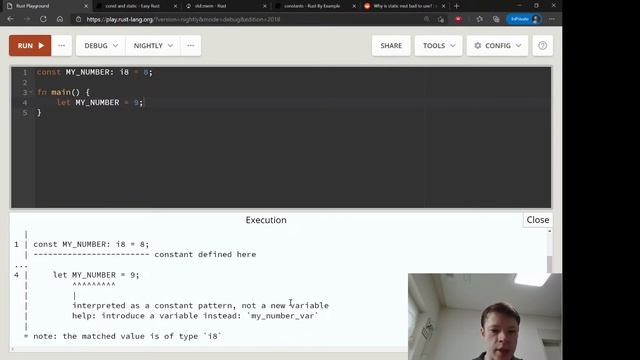Open browser Favorites list

pyautogui.click(x=479, y=19)
